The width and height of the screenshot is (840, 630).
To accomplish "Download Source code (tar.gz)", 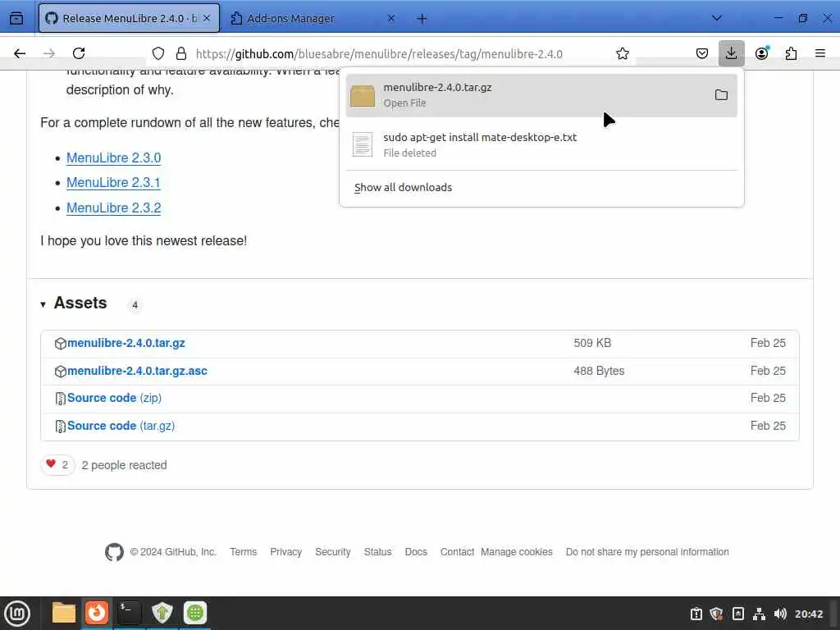I will tap(121, 426).
